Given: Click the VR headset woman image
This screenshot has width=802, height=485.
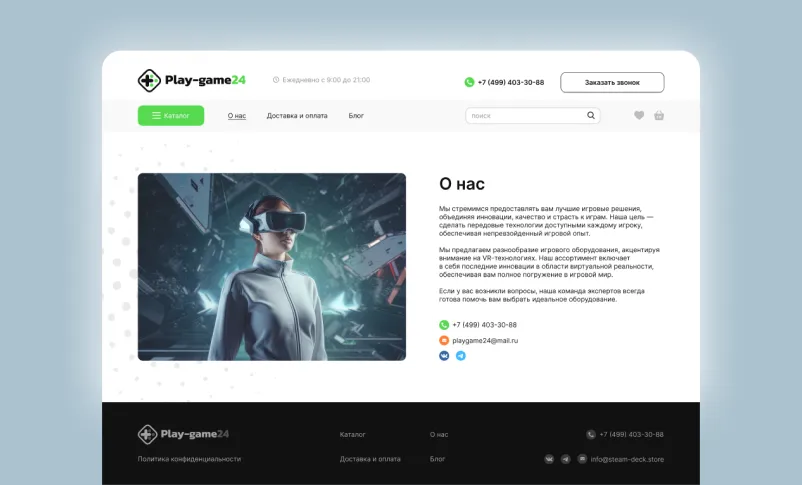Looking at the screenshot, I should pyautogui.click(x=272, y=267).
